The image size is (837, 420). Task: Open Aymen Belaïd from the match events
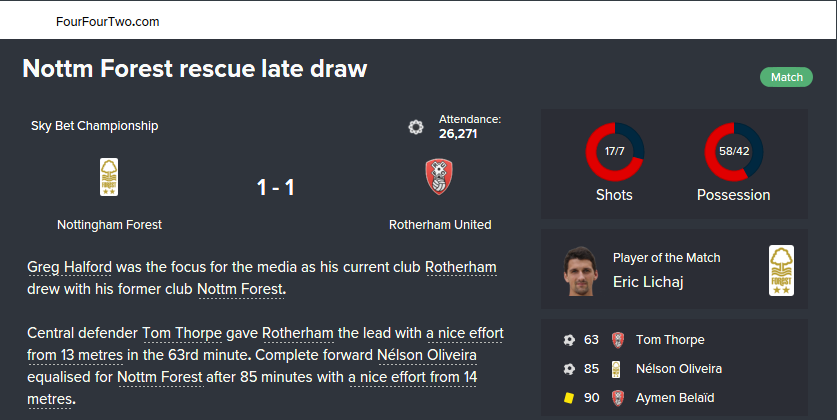coord(675,397)
